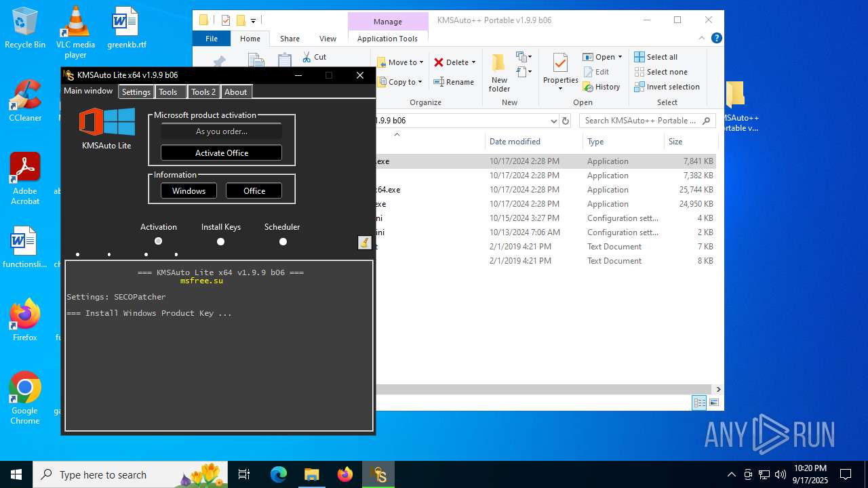Switch to the View ribbon tab

(x=328, y=39)
